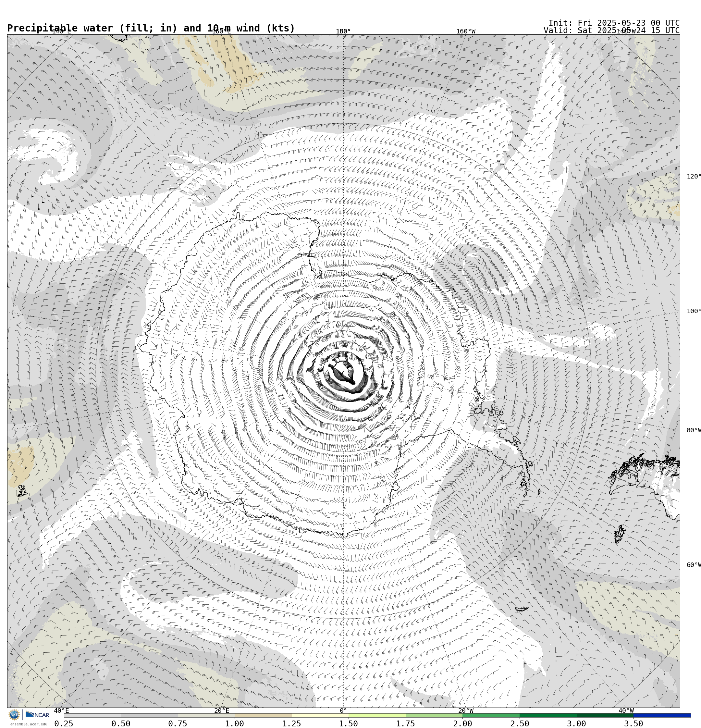Image resolution: width=701 pixels, height=728 pixels.
Task: Select the darkest green 3.00–3.50 colorbar segment
Action: tap(605, 715)
